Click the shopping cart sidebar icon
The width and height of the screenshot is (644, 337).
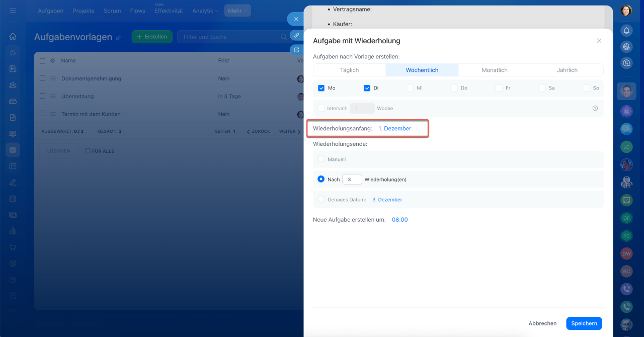click(13, 247)
